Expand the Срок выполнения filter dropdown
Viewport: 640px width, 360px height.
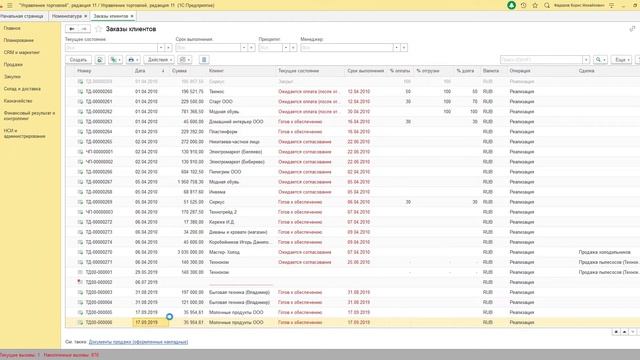[x=244, y=48]
